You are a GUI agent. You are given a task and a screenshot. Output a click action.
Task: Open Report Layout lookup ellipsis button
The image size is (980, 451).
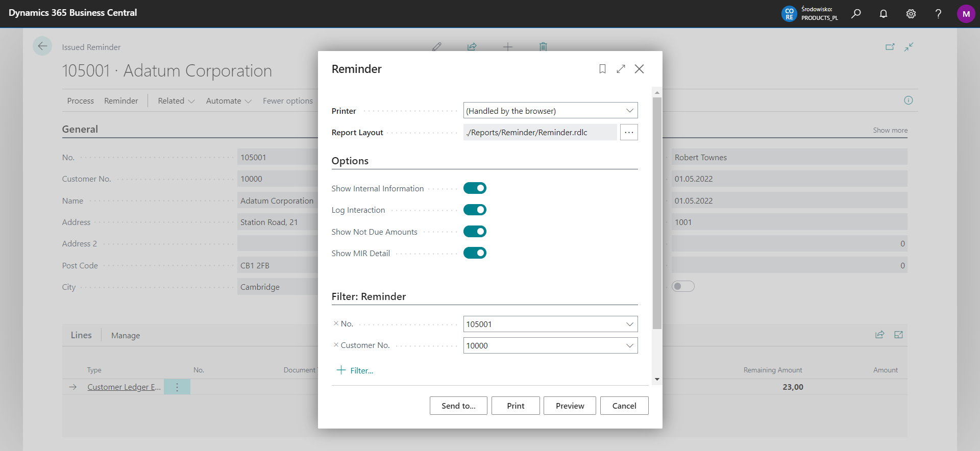coord(629,132)
